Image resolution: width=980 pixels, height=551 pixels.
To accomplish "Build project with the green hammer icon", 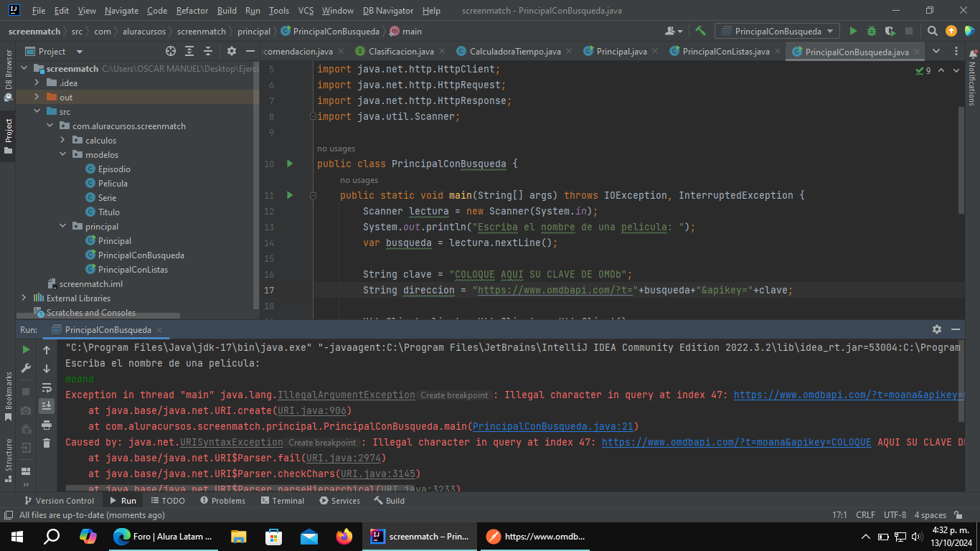I will (x=701, y=31).
